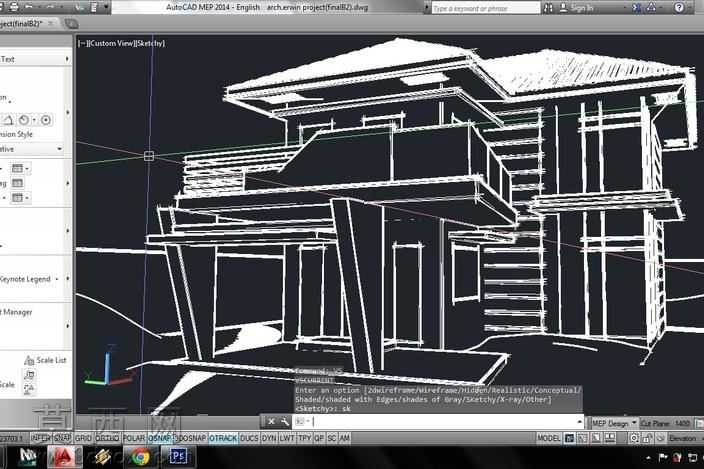Click the search keyword input field

[x=486, y=8]
